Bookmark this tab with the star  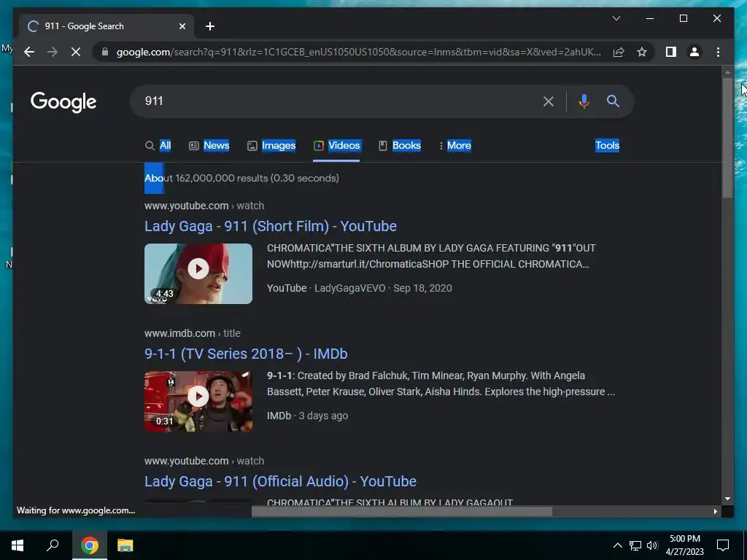(x=642, y=52)
